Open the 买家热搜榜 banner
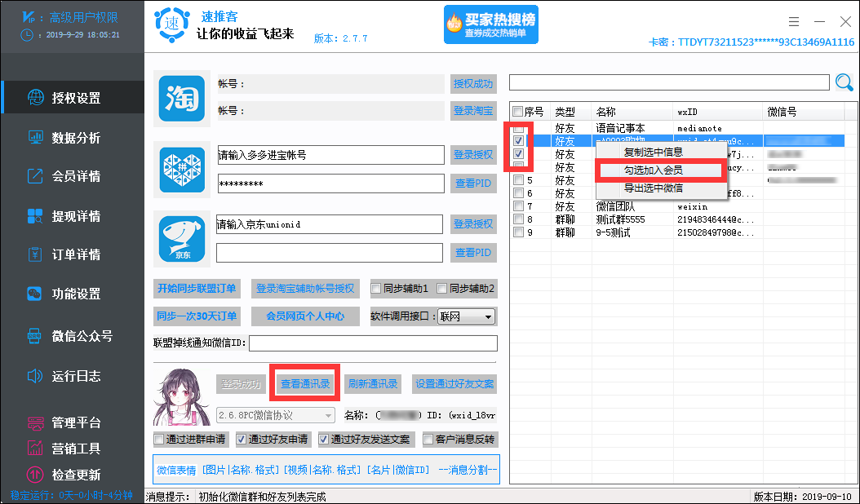The height and width of the screenshot is (504, 860). pyautogui.click(x=491, y=24)
